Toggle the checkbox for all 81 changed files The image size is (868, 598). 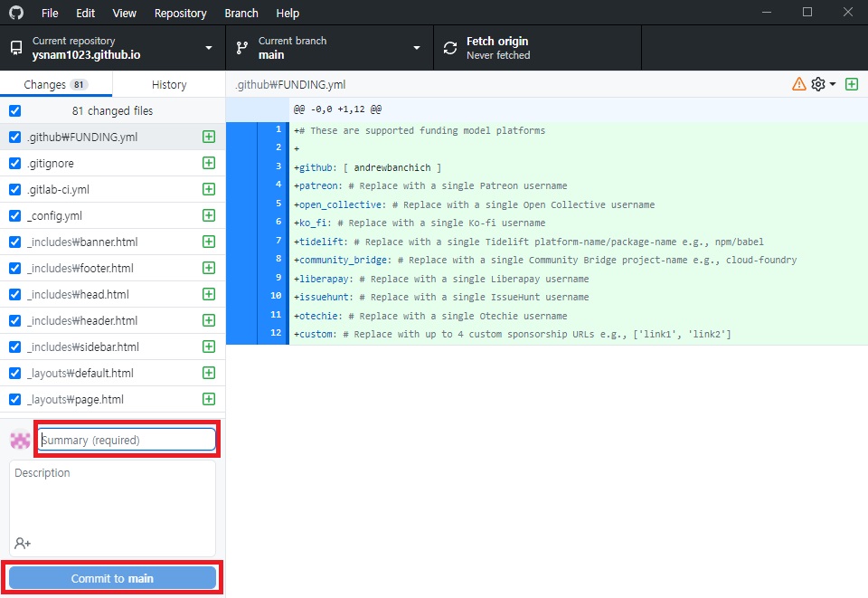point(14,111)
